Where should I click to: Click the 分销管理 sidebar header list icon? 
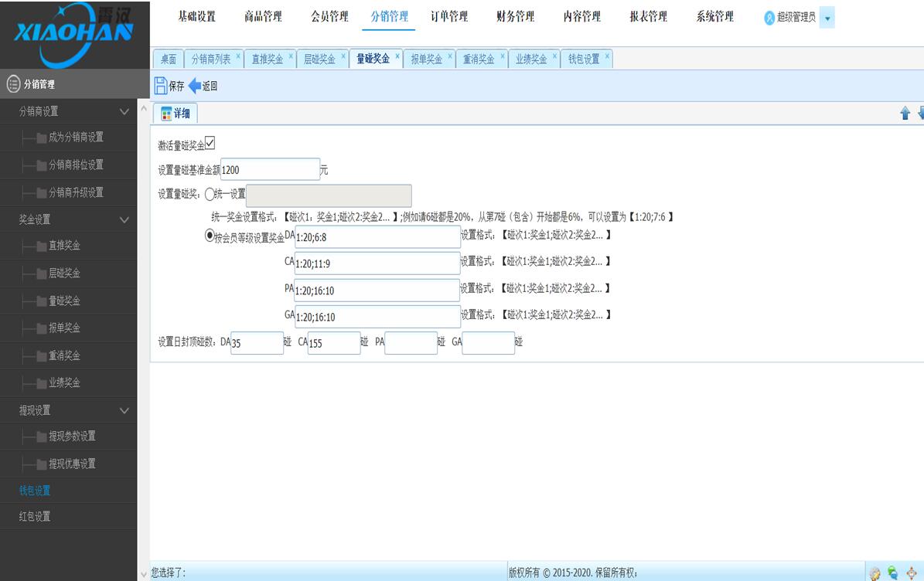[14, 84]
